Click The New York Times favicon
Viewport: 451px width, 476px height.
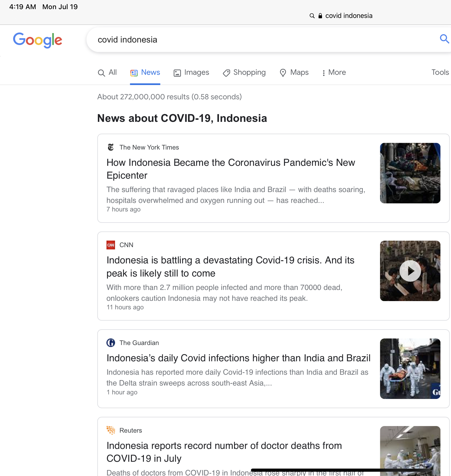(x=111, y=147)
